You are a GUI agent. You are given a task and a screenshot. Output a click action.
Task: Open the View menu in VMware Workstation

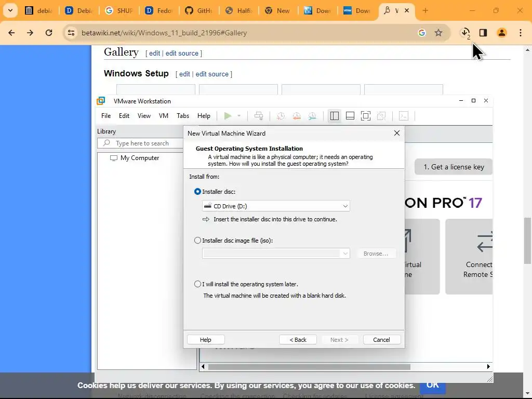(x=144, y=116)
